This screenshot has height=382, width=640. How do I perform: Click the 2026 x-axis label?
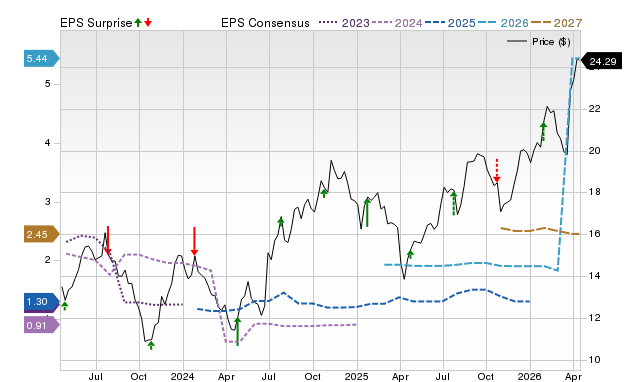coord(529,376)
